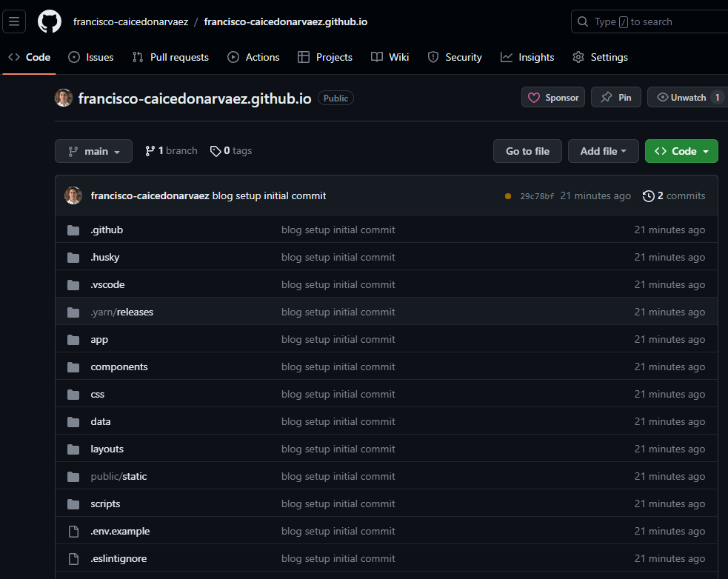The image size is (728, 579).
Task: Focus the Type / to search field
Action: (x=650, y=21)
